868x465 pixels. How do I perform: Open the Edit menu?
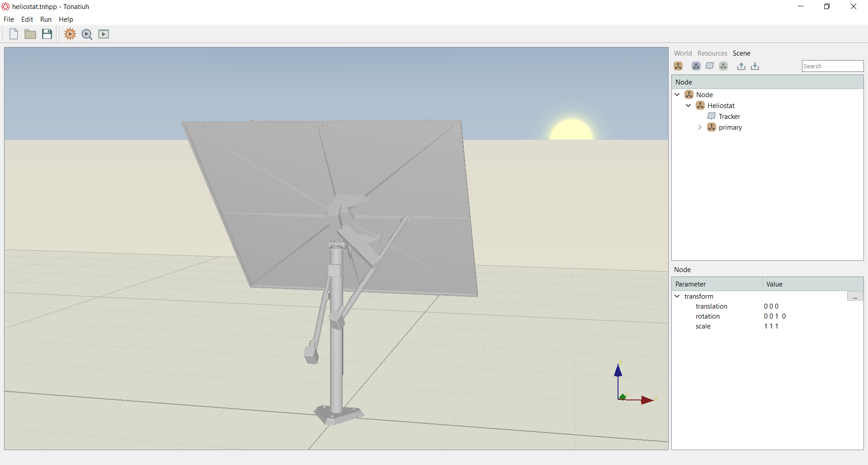point(27,19)
